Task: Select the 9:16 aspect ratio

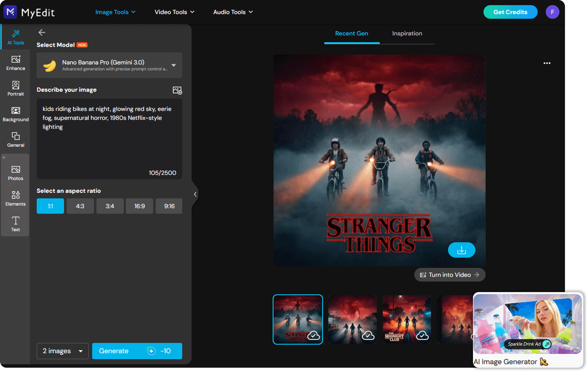Action: [169, 206]
